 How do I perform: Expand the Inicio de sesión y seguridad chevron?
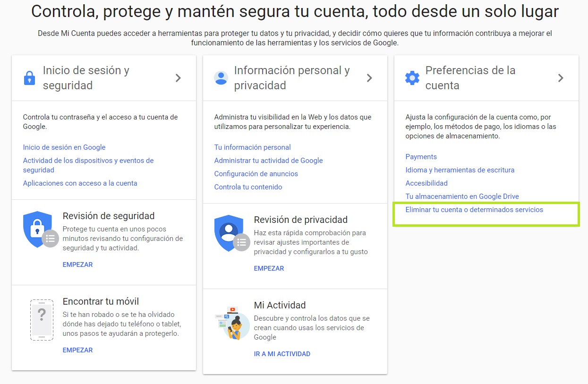179,78
